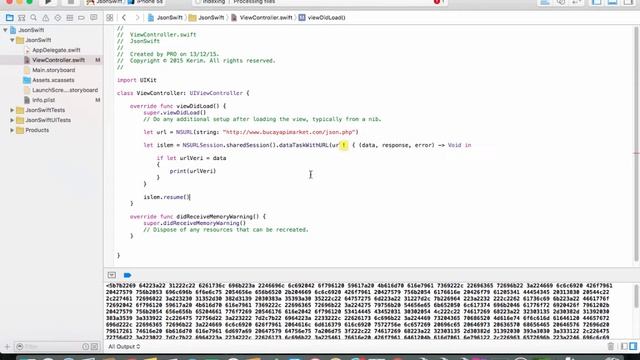The height and width of the screenshot is (360, 640).
Task: Toggle the debug area visibility
Action: pos(612,2)
